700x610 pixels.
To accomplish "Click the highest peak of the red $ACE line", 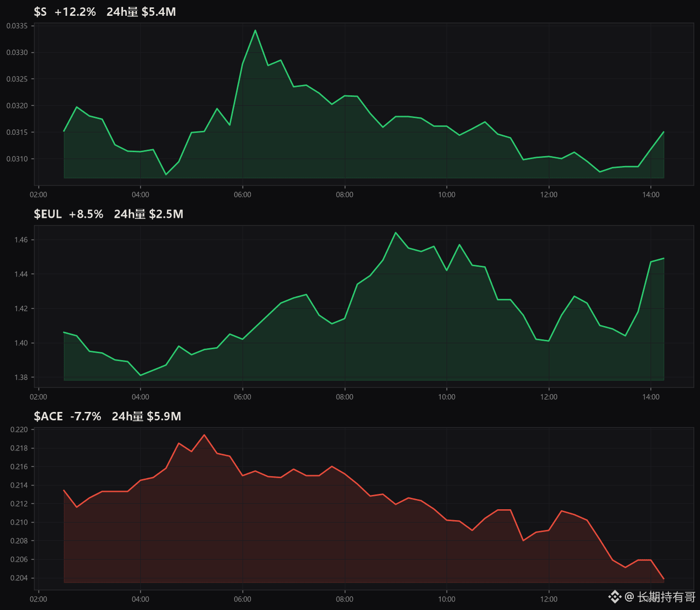I will pyautogui.click(x=204, y=435).
